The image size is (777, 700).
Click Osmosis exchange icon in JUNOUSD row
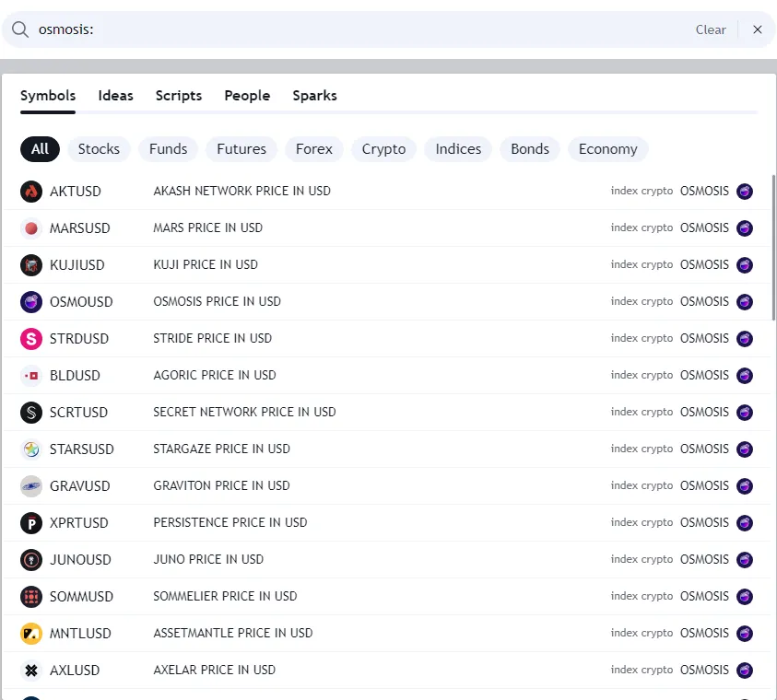coord(745,560)
